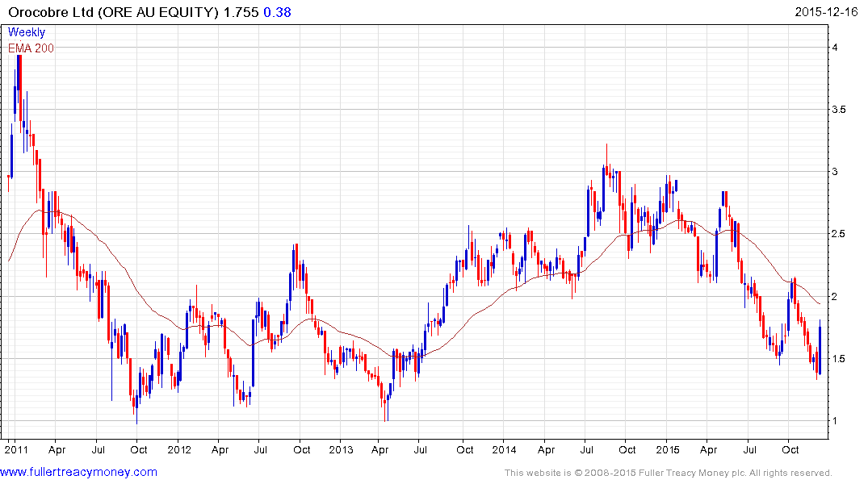Click the "EMA 200" legend label

(31, 48)
